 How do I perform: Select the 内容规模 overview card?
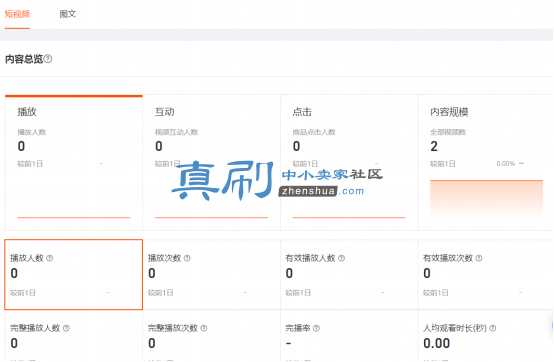click(x=486, y=162)
